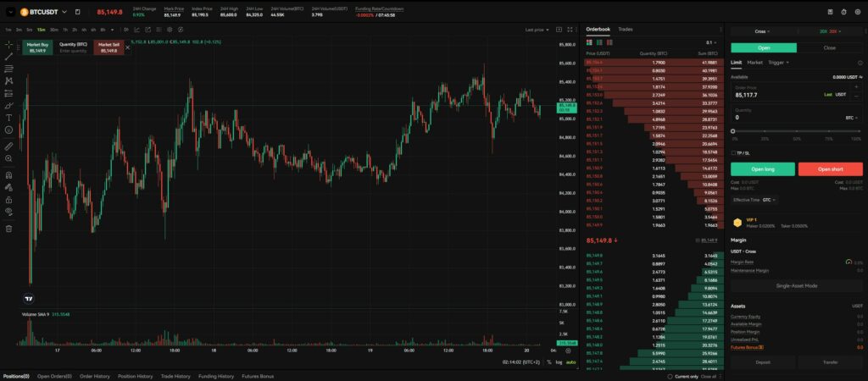The image size is (868, 381).
Task: Choose the Market order type
Action: pyautogui.click(x=754, y=63)
